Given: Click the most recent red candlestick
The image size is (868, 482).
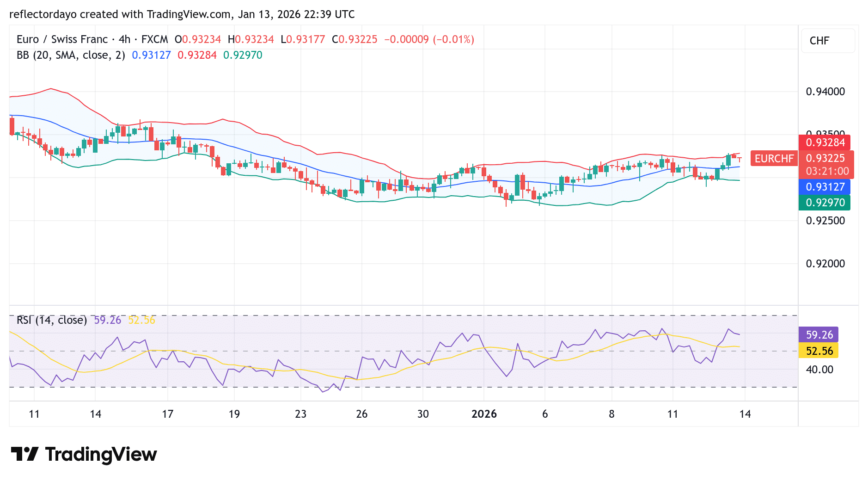Looking at the screenshot, I should click(740, 159).
